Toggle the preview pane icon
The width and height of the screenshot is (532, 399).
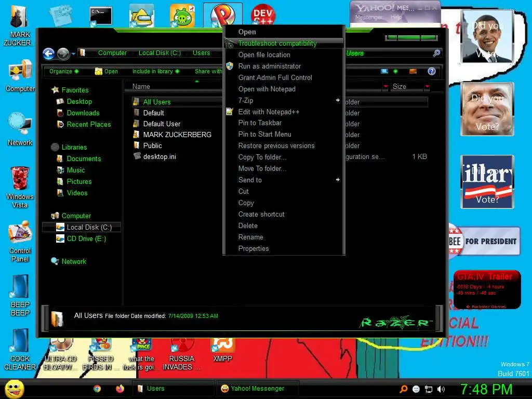click(413, 71)
